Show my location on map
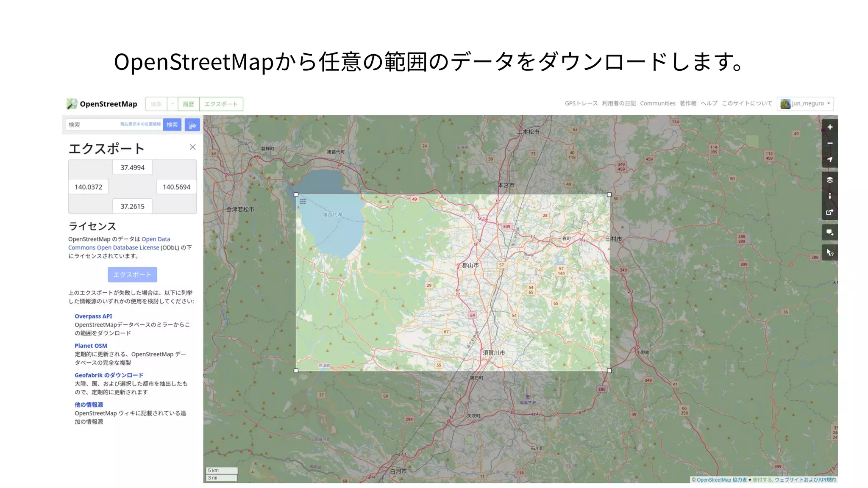The width and height of the screenshot is (868, 488). pos(829,159)
